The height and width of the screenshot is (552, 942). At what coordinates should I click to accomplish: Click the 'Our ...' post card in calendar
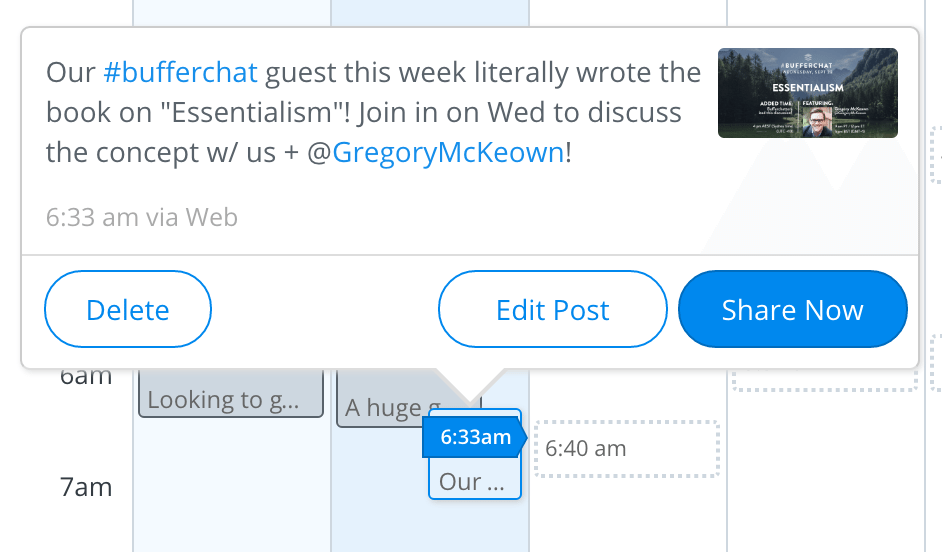(474, 480)
